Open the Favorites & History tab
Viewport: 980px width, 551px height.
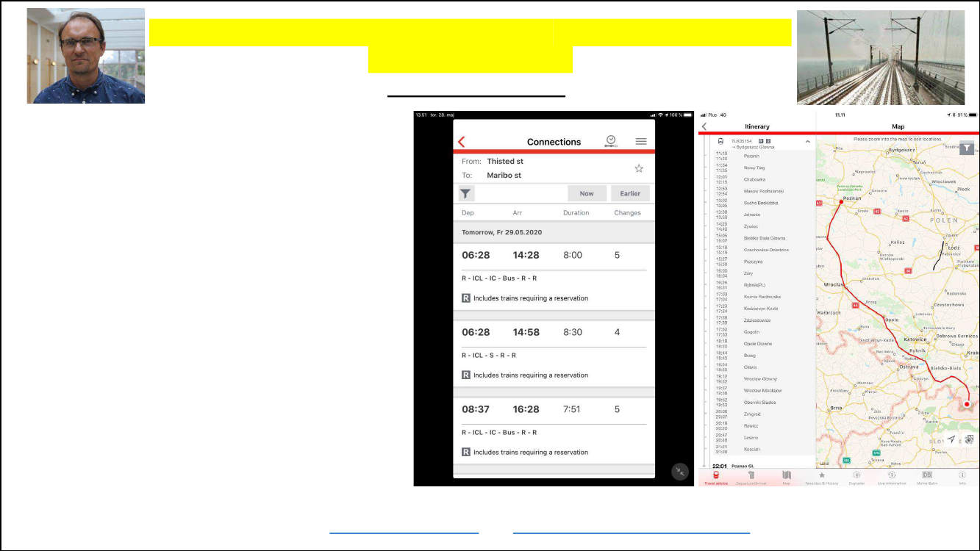point(821,478)
